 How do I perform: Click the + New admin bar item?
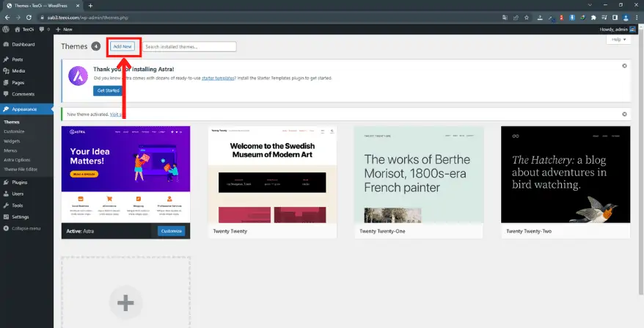coord(64,29)
